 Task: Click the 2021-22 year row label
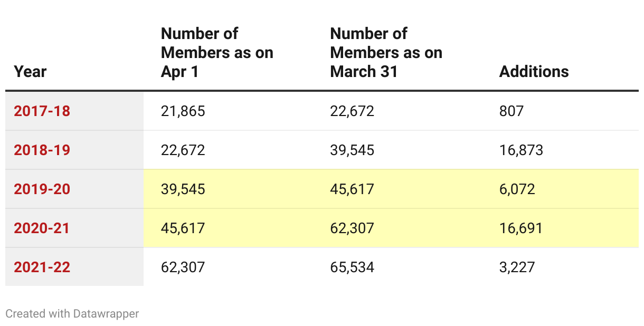point(42,267)
